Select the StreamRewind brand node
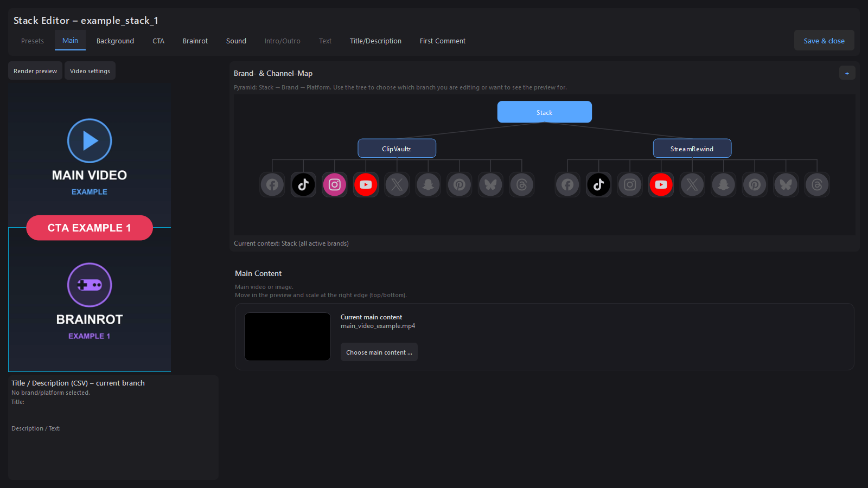 (692, 149)
